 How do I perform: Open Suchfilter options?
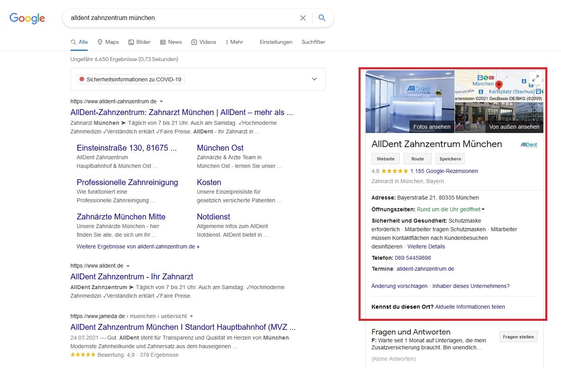click(x=313, y=42)
